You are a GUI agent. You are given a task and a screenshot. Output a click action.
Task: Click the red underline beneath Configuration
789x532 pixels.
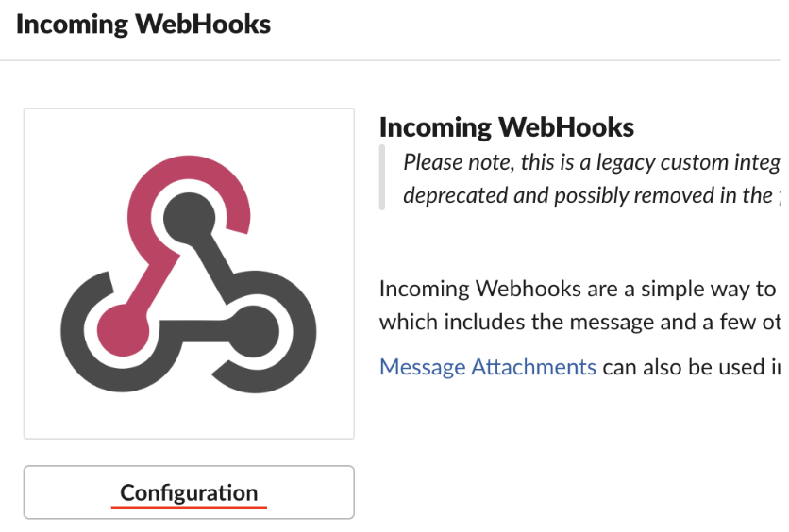click(x=189, y=507)
